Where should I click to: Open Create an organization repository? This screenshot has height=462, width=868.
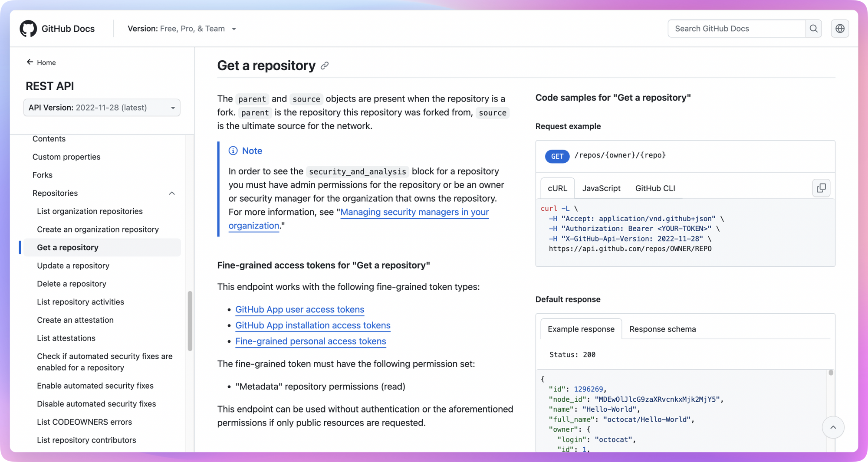click(x=98, y=229)
